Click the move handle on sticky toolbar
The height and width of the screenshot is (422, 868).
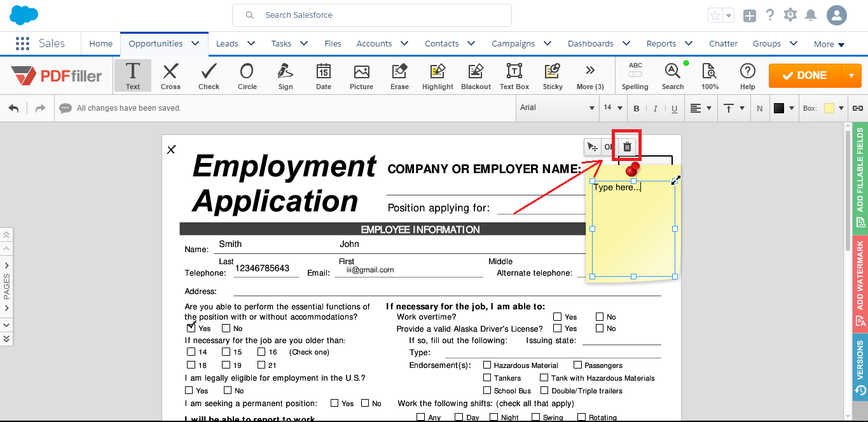[x=593, y=147]
